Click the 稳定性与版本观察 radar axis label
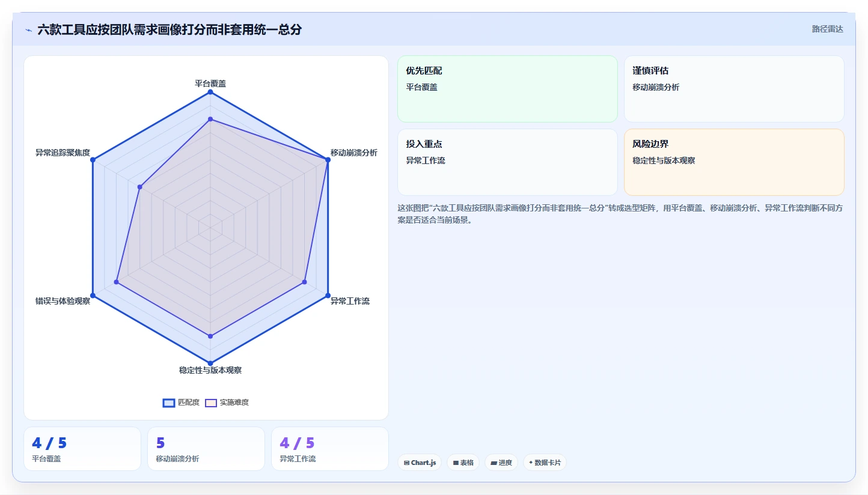This screenshot has height=495, width=868. 210,370
